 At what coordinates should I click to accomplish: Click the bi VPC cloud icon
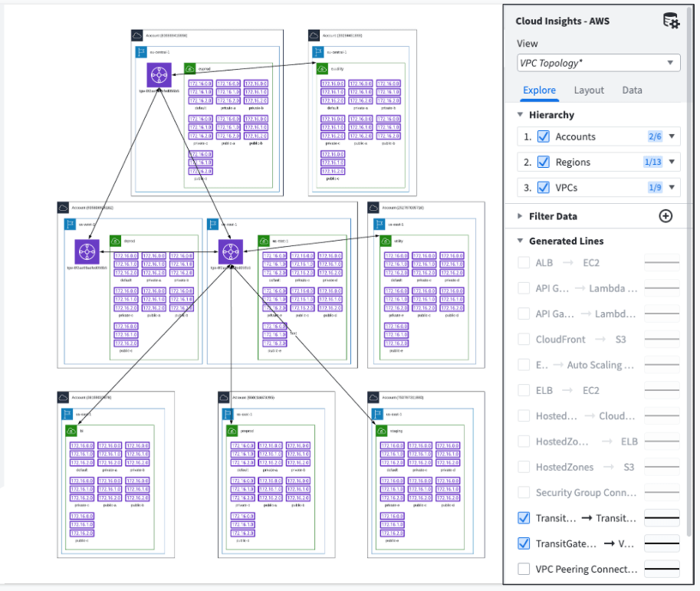(x=71, y=431)
